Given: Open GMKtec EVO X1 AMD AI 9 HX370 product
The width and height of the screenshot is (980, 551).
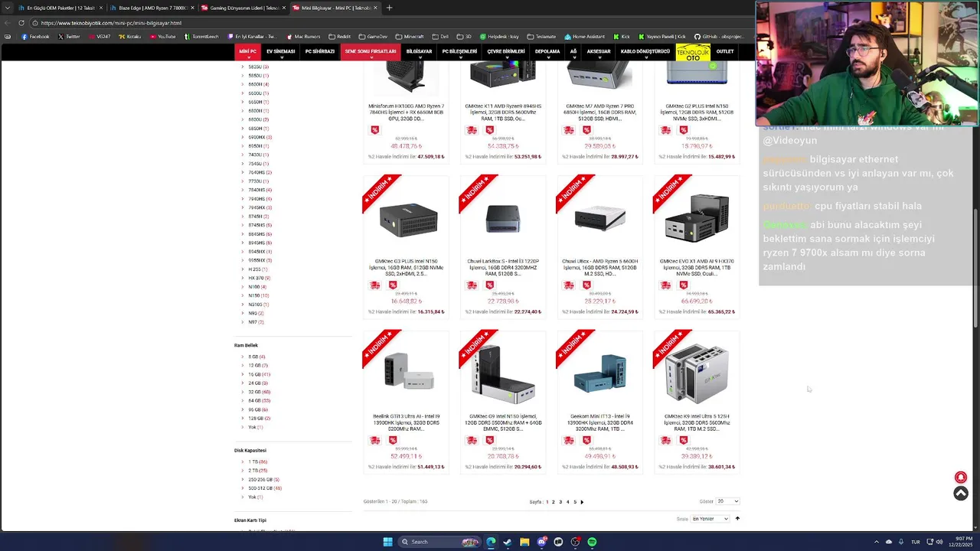Looking at the screenshot, I should tap(697, 268).
